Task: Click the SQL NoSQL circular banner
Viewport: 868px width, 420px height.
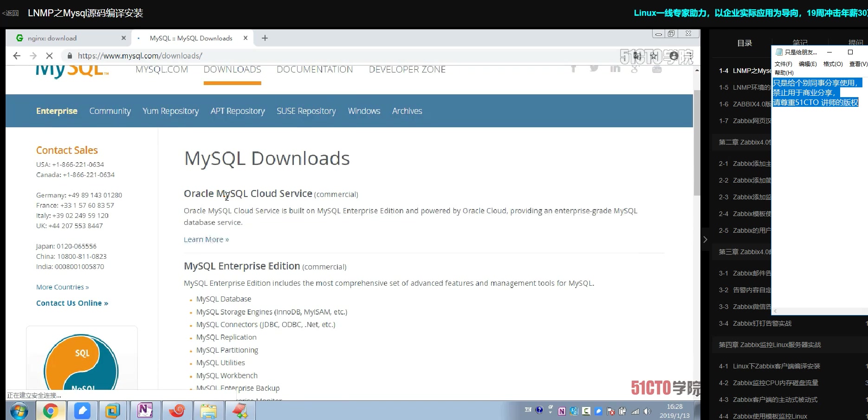Action: (x=81, y=361)
